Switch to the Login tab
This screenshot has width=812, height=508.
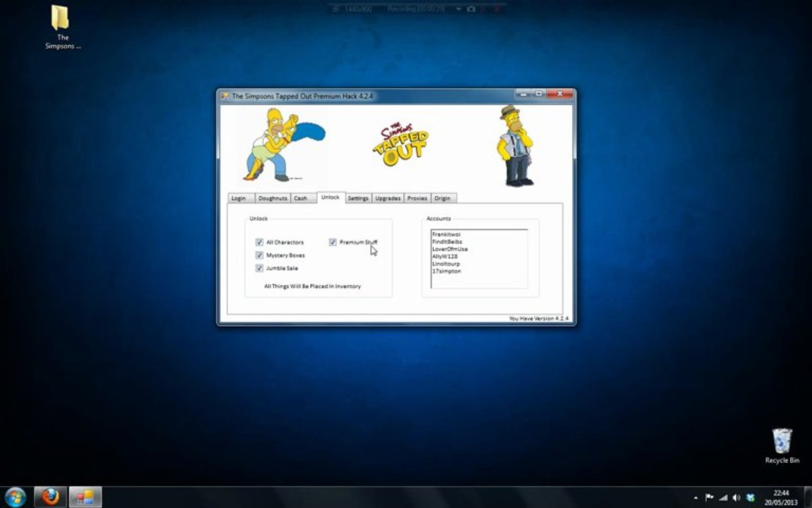(240, 198)
